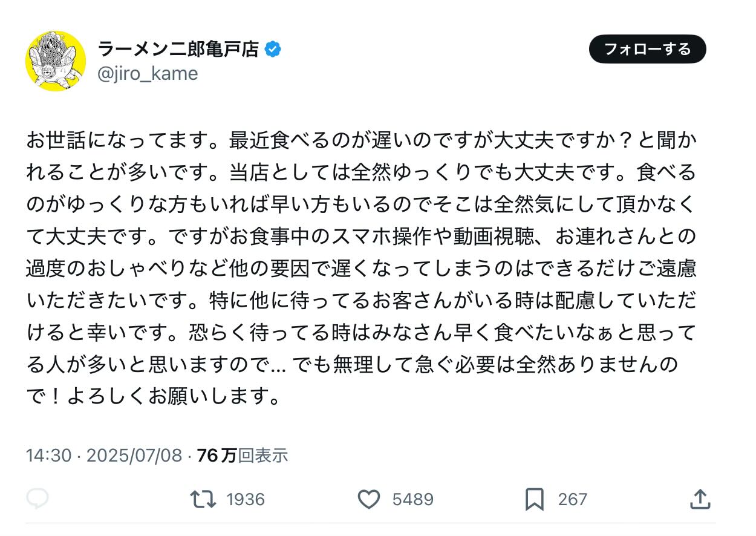Repost using the retweet arrows icon

tap(203, 499)
